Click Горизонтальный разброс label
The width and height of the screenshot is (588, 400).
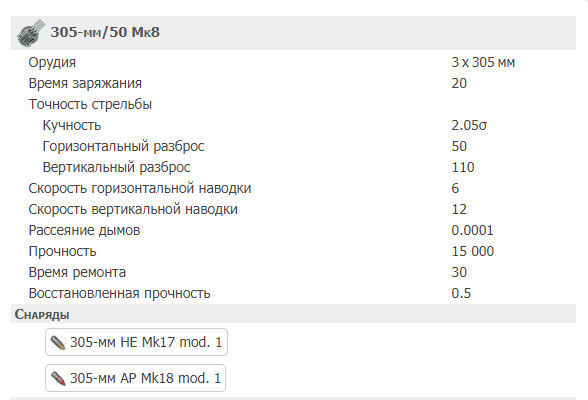tap(123, 146)
